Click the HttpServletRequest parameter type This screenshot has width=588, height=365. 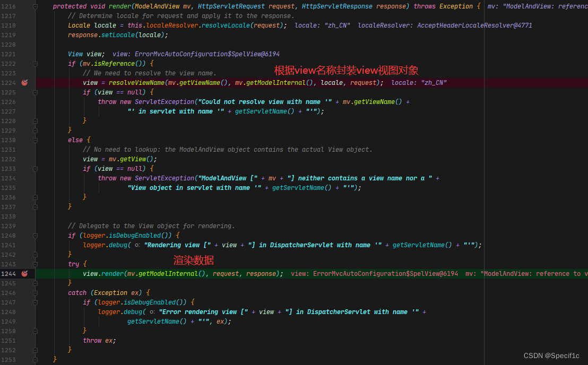coord(231,6)
